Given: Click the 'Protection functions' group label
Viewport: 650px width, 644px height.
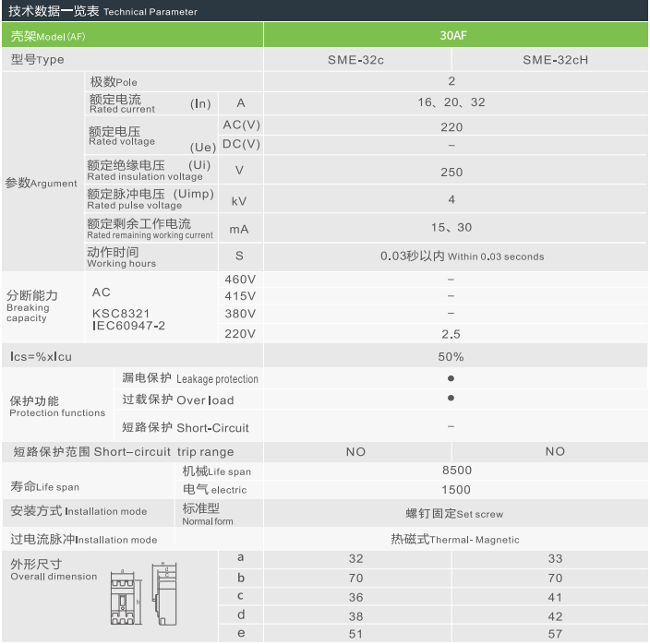Looking at the screenshot, I should [x=57, y=413].
